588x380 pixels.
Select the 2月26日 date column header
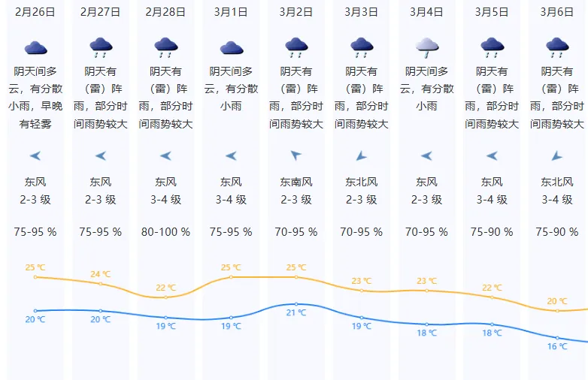35,12
